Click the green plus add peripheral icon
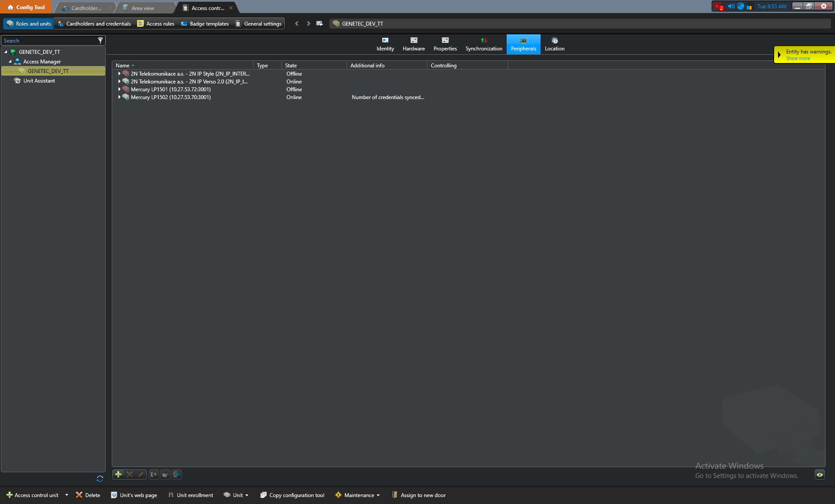This screenshot has width=835, height=504. pos(118,474)
